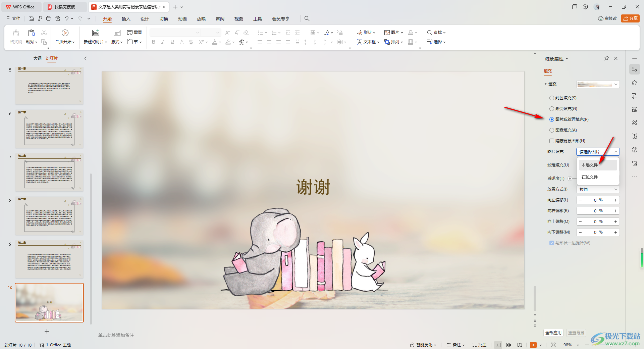The image size is (644, 349).
Task: Click the Save icon in quick toolbar
Action: (x=31, y=18)
